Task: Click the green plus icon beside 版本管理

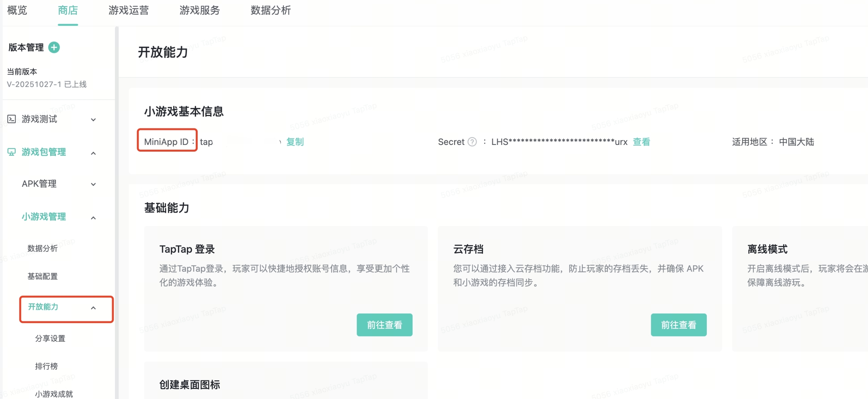Action: [54, 48]
